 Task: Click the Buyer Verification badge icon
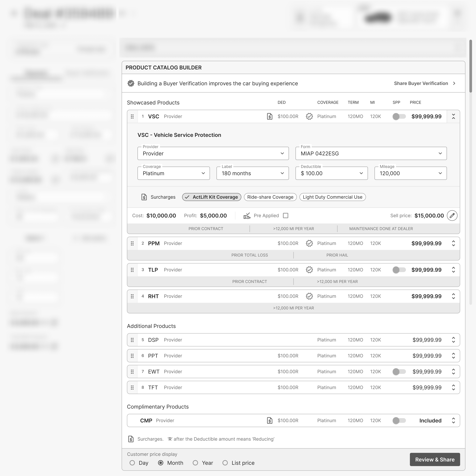point(131,83)
